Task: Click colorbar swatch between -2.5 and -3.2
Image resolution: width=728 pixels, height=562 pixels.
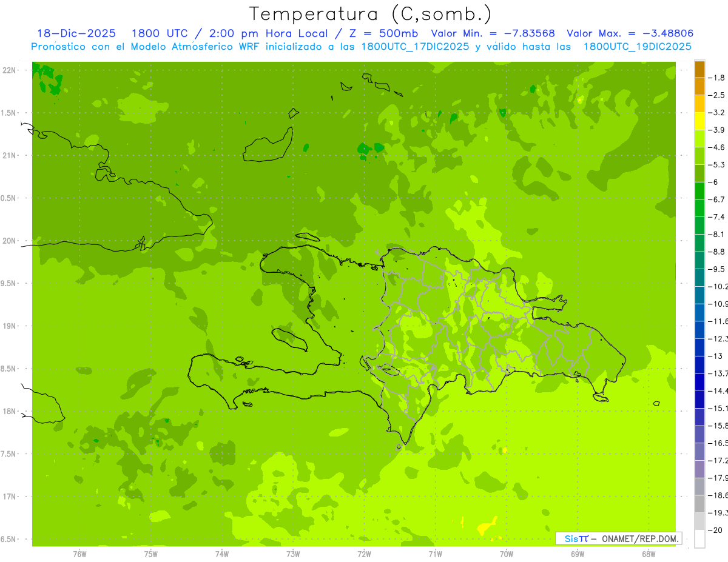Action: tap(699, 104)
